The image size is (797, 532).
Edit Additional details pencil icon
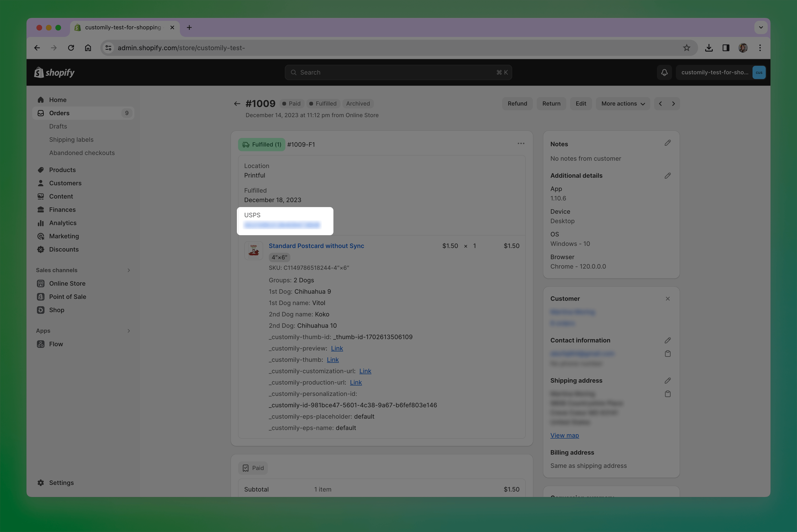click(667, 175)
